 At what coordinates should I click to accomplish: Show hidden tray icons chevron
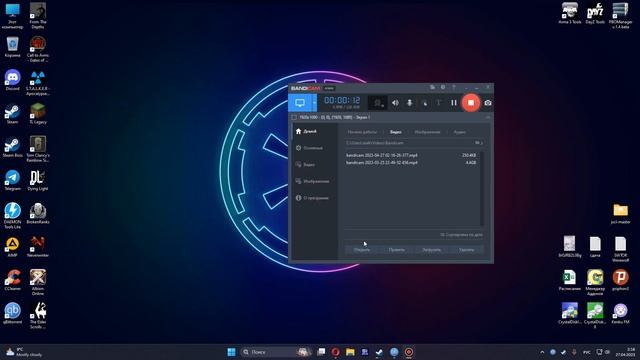[x=542, y=352]
